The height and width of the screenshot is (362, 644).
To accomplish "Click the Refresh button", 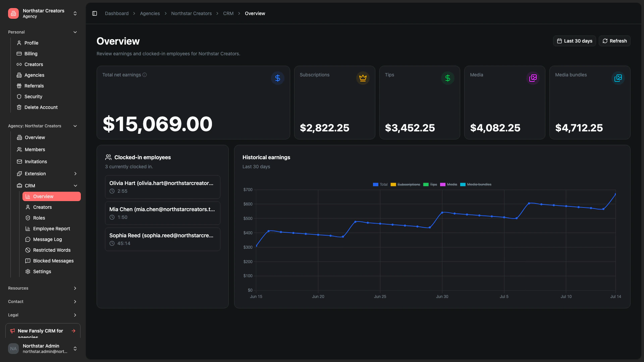I will (x=614, y=41).
